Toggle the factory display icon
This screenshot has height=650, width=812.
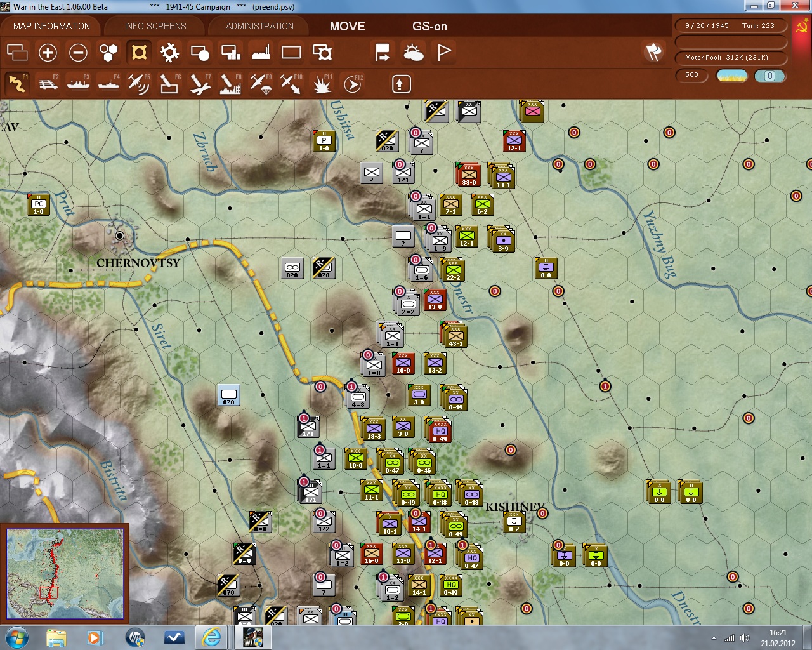click(261, 53)
